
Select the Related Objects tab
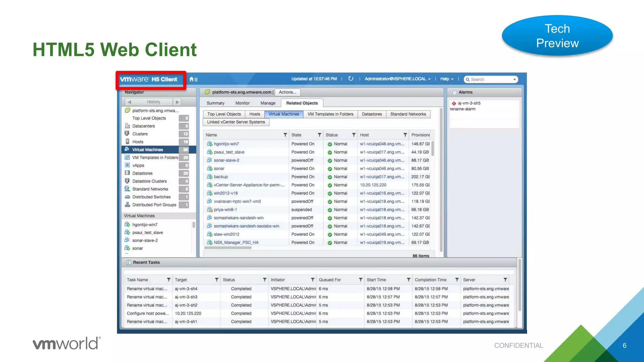302,103
